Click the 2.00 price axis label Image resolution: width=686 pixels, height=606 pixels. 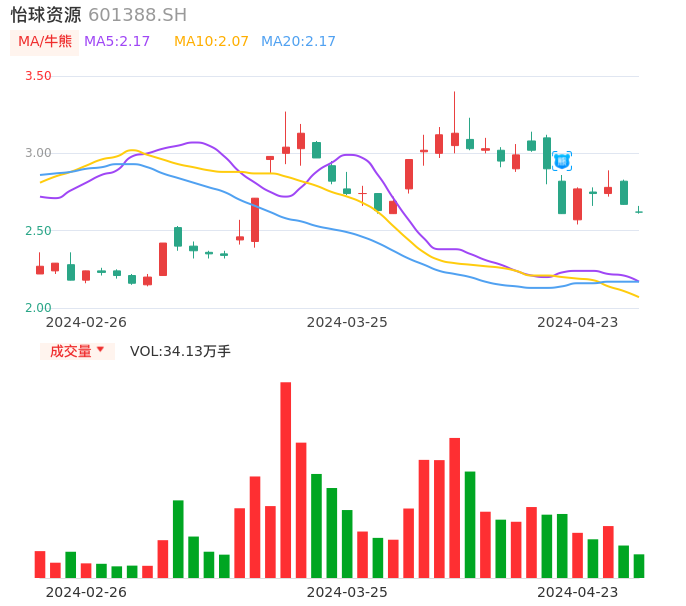(38, 308)
